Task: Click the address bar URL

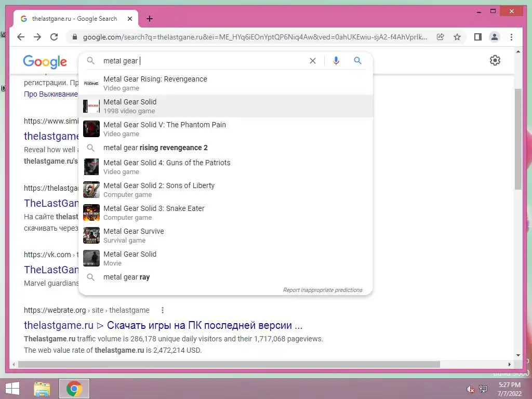Action: tap(255, 37)
